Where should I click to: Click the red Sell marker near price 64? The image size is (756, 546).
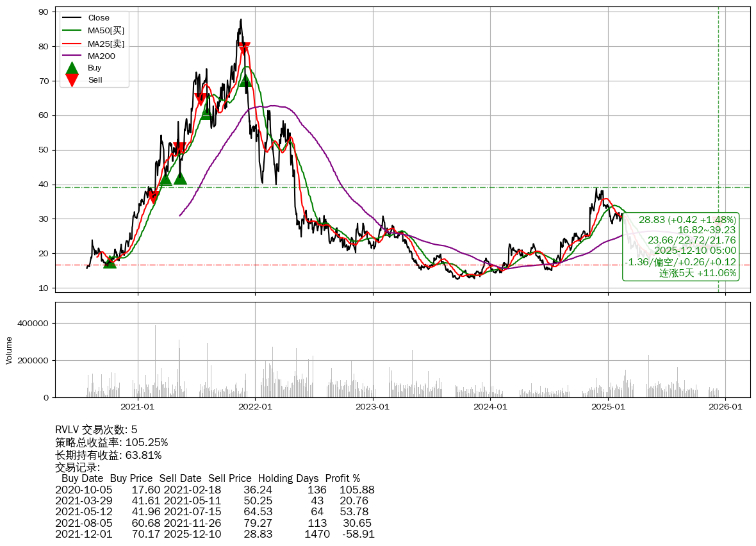point(201,99)
